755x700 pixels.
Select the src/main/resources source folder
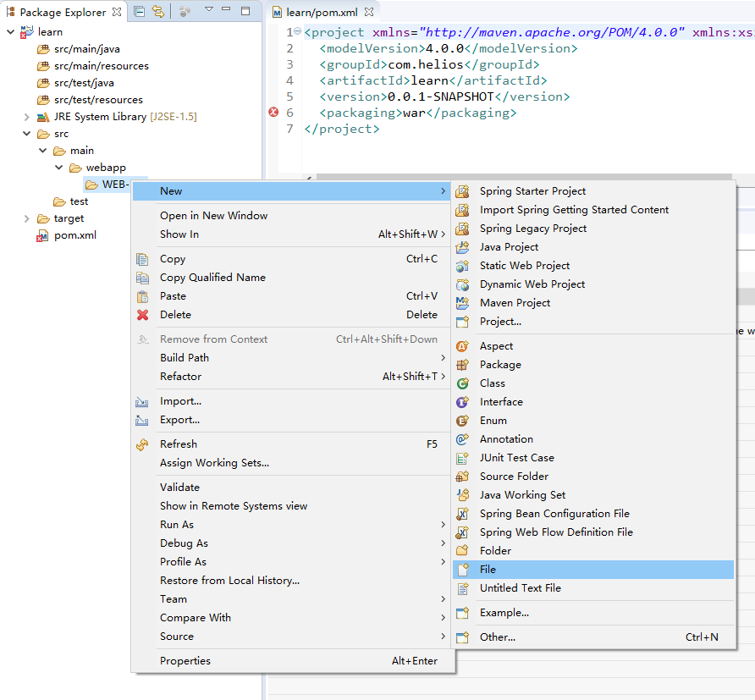click(x=93, y=66)
